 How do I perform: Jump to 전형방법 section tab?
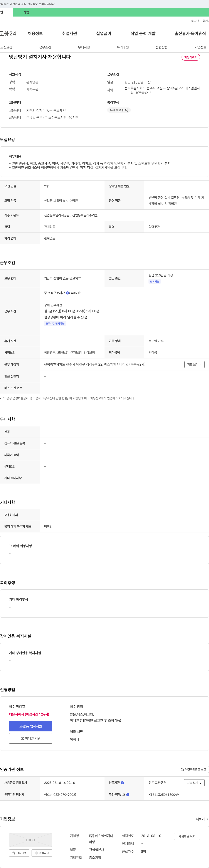[162, 47]
